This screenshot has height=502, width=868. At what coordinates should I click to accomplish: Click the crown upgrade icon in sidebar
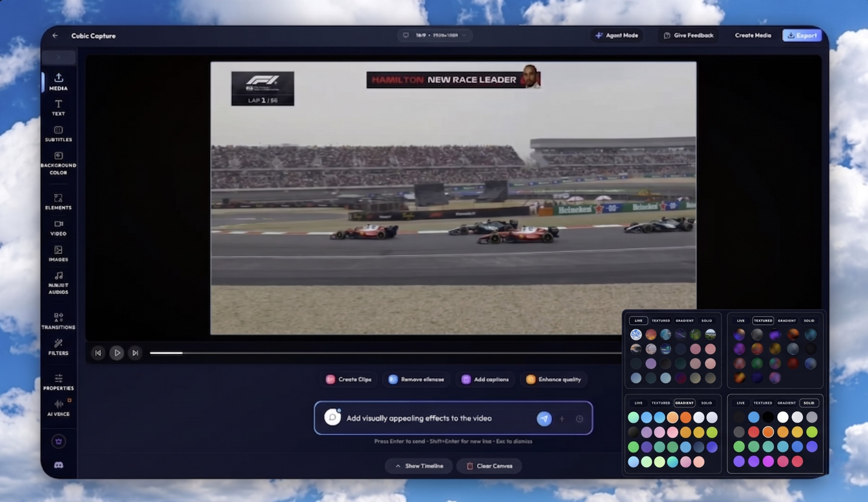click(x=58, y=441)
